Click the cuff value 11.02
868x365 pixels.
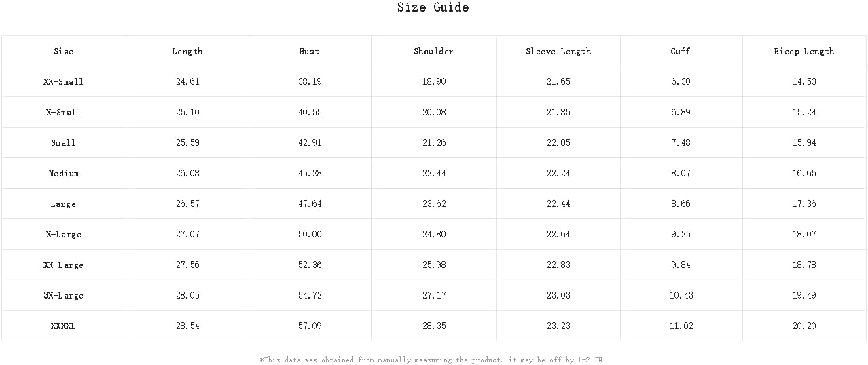681,326
